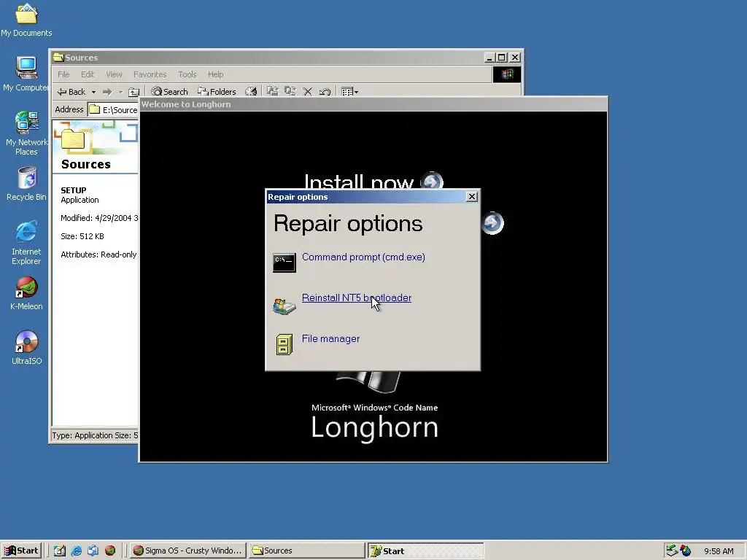This screenshot has width=747, height=560.
Task: Click History icon in Sources toolbar
Action: (251, 91)
